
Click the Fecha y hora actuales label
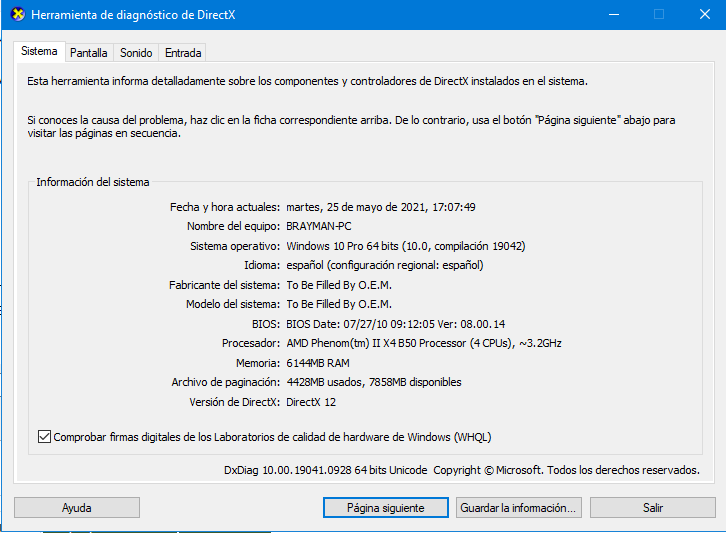coord(225,207)
